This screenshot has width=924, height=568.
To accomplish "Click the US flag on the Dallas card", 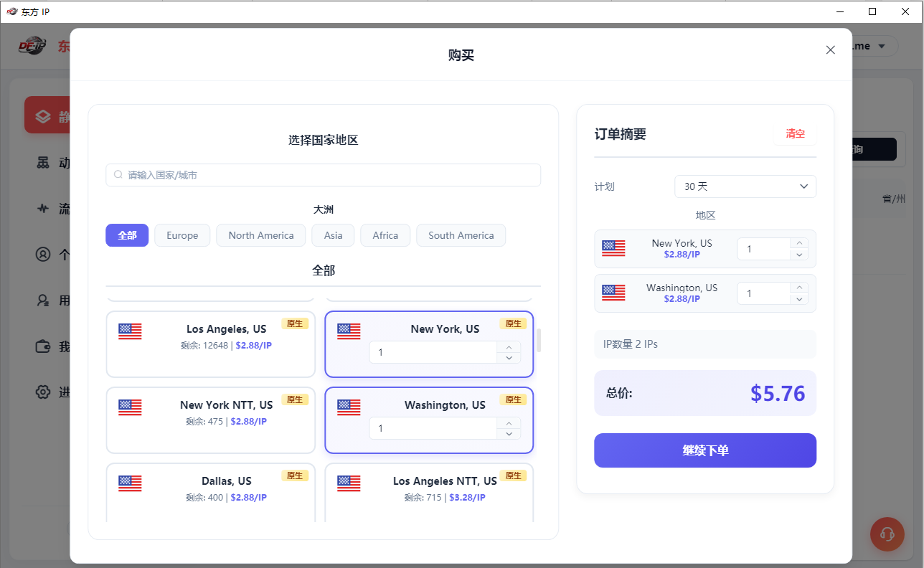I will coord(130,483).
